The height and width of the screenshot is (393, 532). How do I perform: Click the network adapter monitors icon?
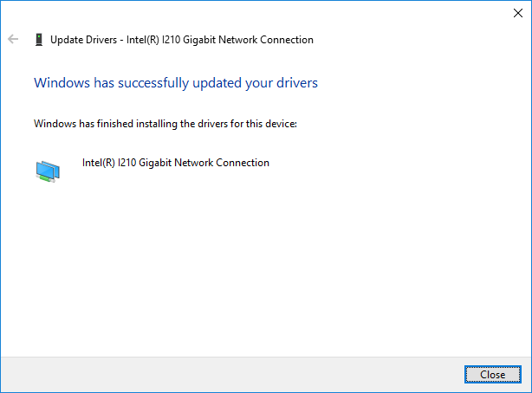(48, 171)
